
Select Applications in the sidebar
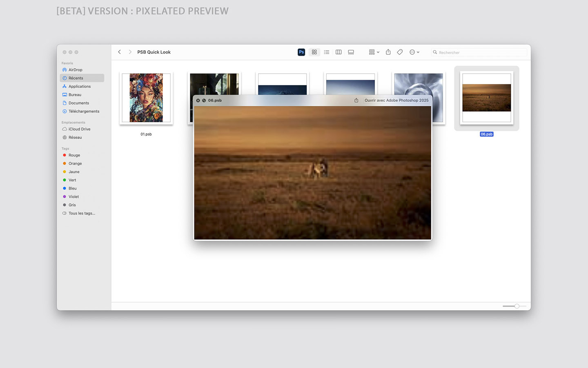click(79, 86)
